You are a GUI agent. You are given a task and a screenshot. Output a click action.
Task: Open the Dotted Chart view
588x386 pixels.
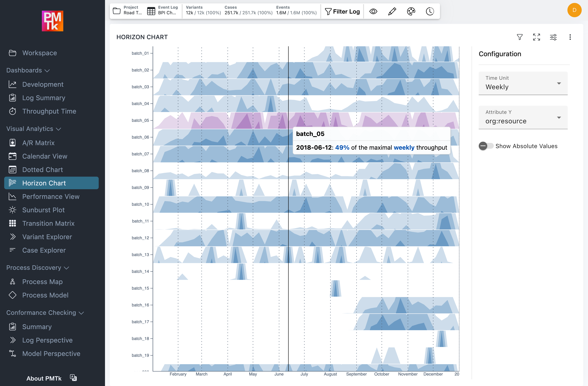pyautogui.click(x=43, y=170)
